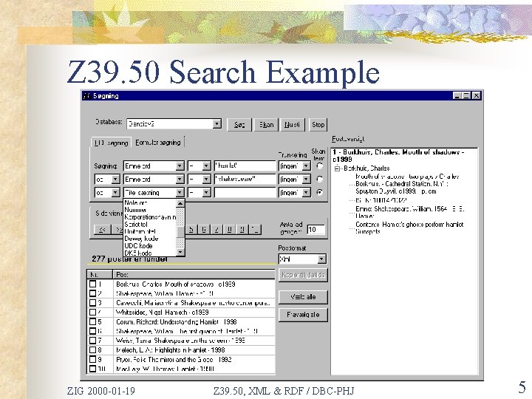Click the hamlet search term field
Viewport: 532px width, 399px height.
[x=245, y=166]
